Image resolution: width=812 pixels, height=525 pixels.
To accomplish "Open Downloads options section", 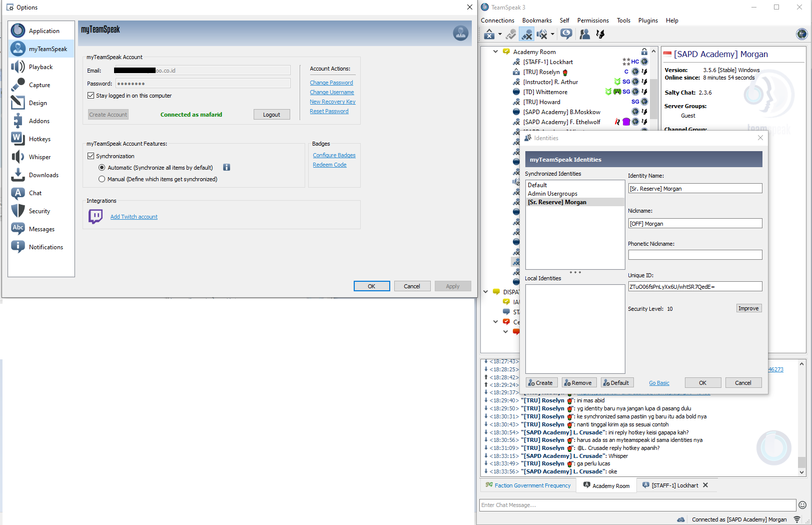I will (42, 175).
